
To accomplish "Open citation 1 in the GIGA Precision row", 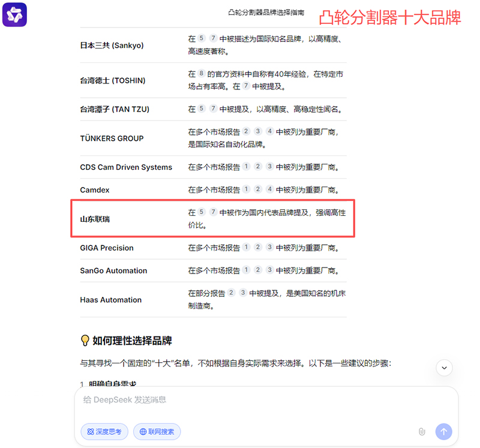I will (x=246, y=248).
